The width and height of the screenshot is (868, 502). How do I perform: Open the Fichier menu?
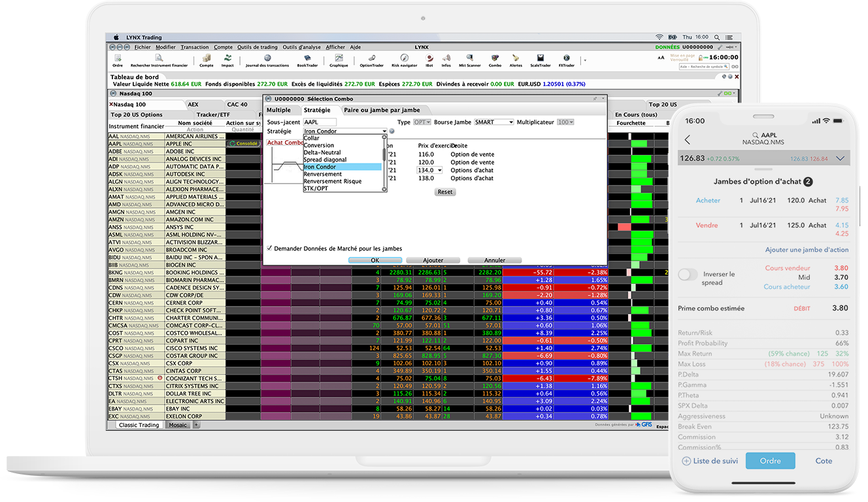(x=142, y=47)
